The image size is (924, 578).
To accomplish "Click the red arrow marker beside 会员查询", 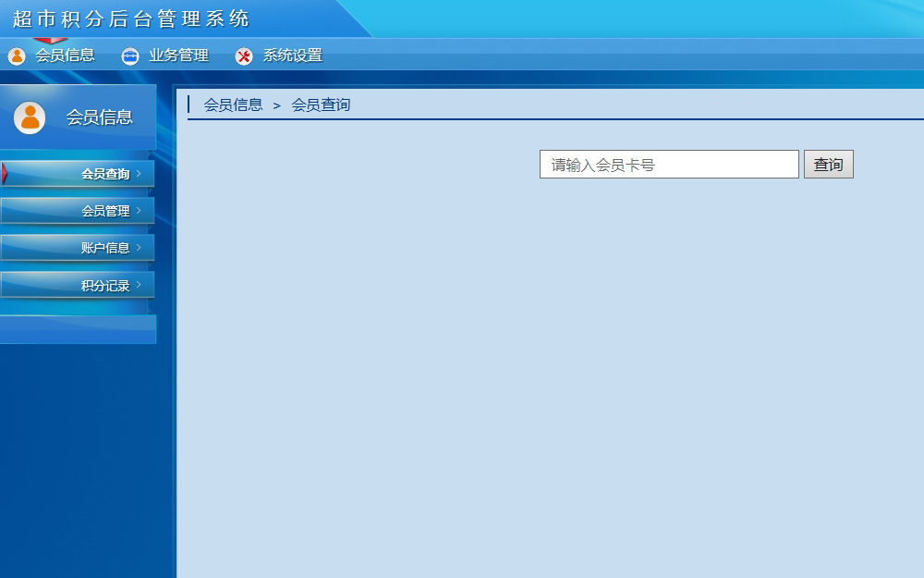I will pyautogui.click(x=5, y=173).
